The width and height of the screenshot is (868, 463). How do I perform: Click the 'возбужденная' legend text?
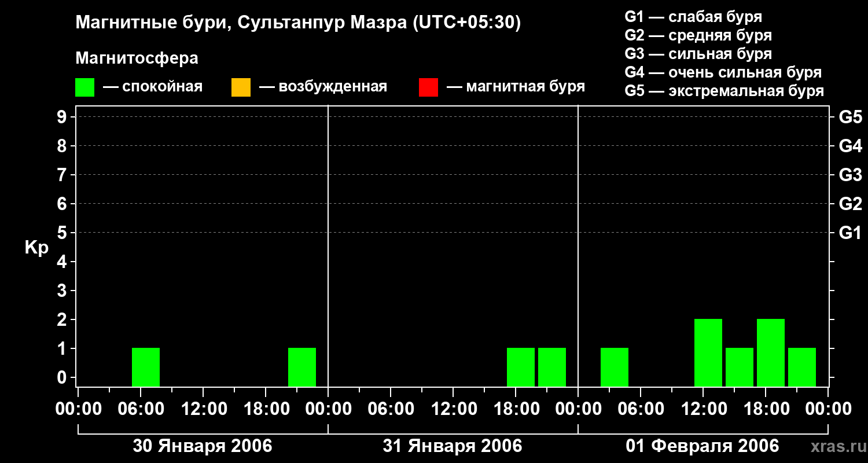tap(333, 87)
